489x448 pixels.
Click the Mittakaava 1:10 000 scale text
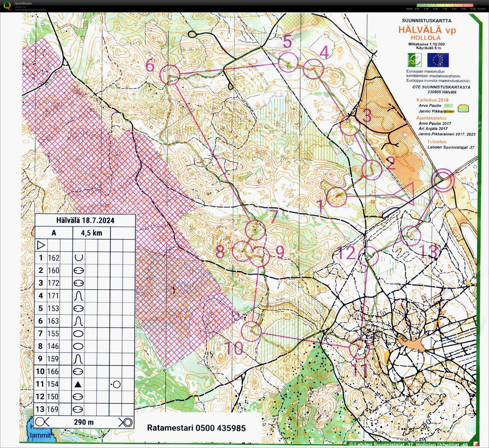point(426,44)
